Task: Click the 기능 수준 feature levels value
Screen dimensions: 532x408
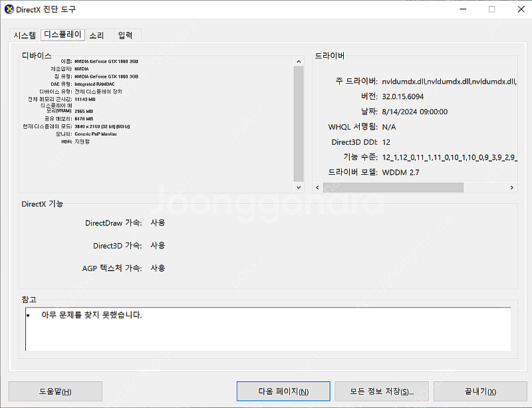Action: pyautogui.click(x=450, y=157)
